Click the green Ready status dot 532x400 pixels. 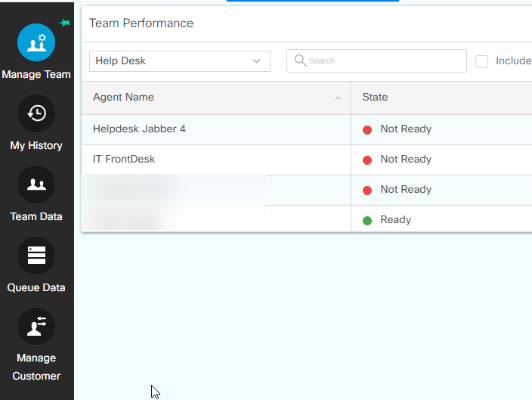point(367,220)
